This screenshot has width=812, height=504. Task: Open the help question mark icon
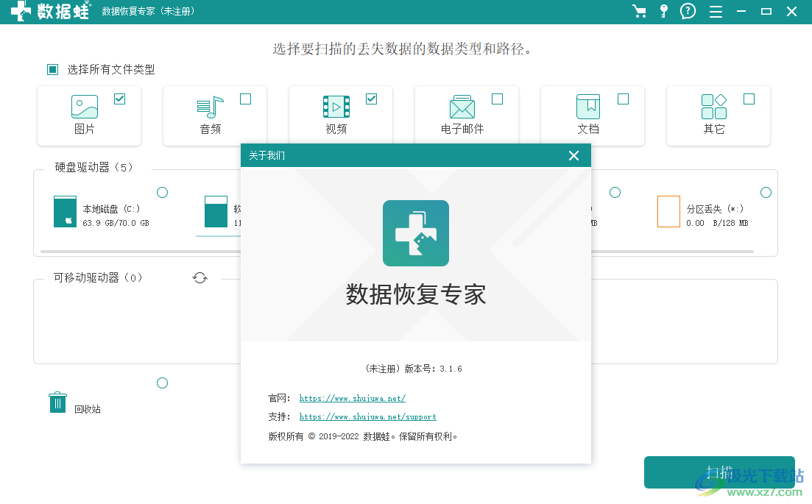point(688,11)
